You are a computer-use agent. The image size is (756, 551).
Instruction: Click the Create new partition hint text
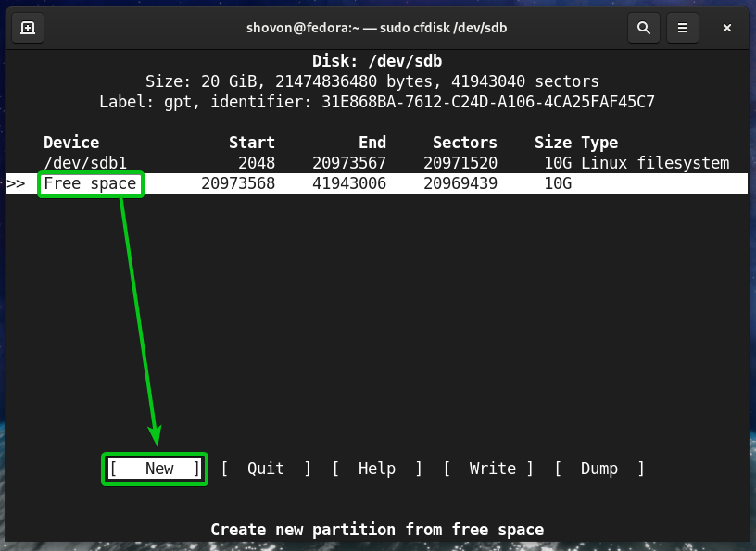pos(377,530)
